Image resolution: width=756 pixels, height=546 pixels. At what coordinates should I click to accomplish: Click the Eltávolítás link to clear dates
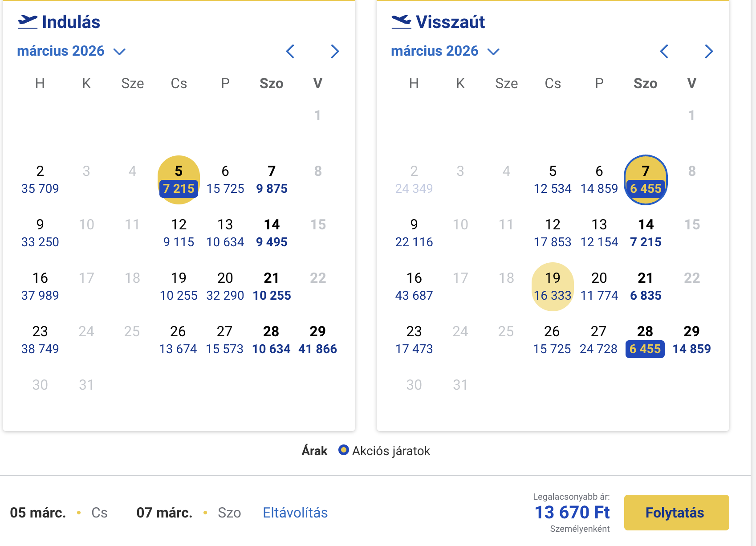pyautogui.click(x=295, y=513)
